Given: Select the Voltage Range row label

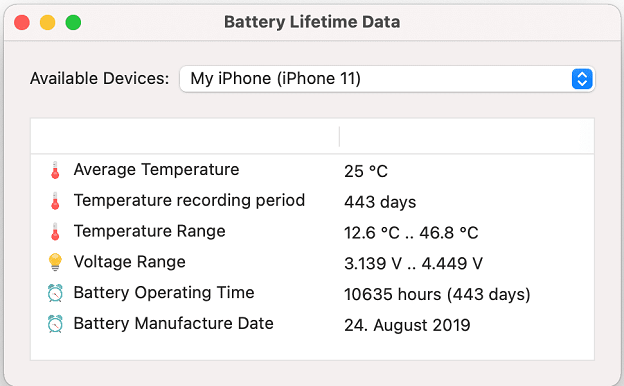Looking at the screenshot, I should 130,262.
